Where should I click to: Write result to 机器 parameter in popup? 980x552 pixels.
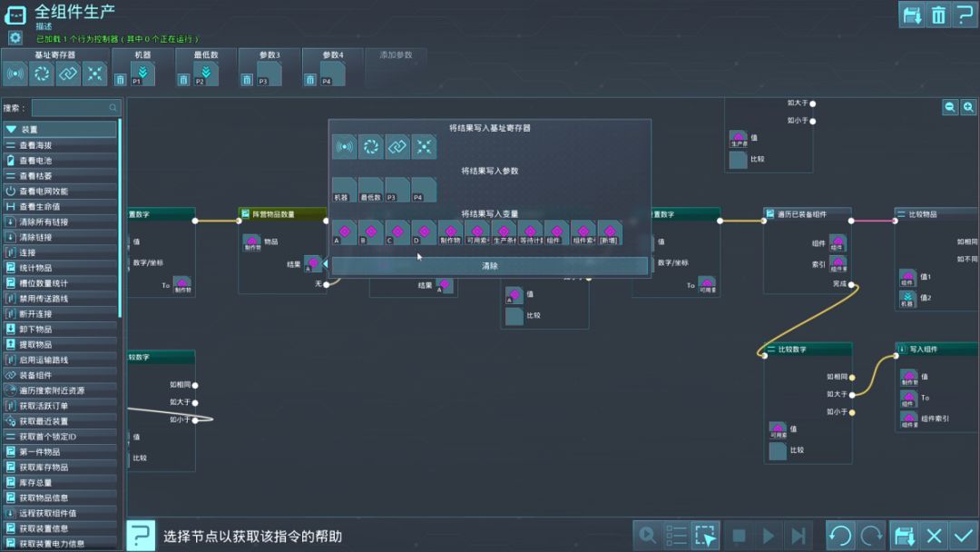pos(345,190)
